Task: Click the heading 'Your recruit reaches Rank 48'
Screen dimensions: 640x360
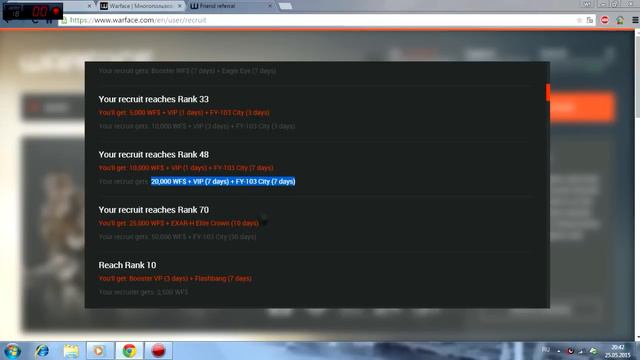Action: tap(153, 155)
